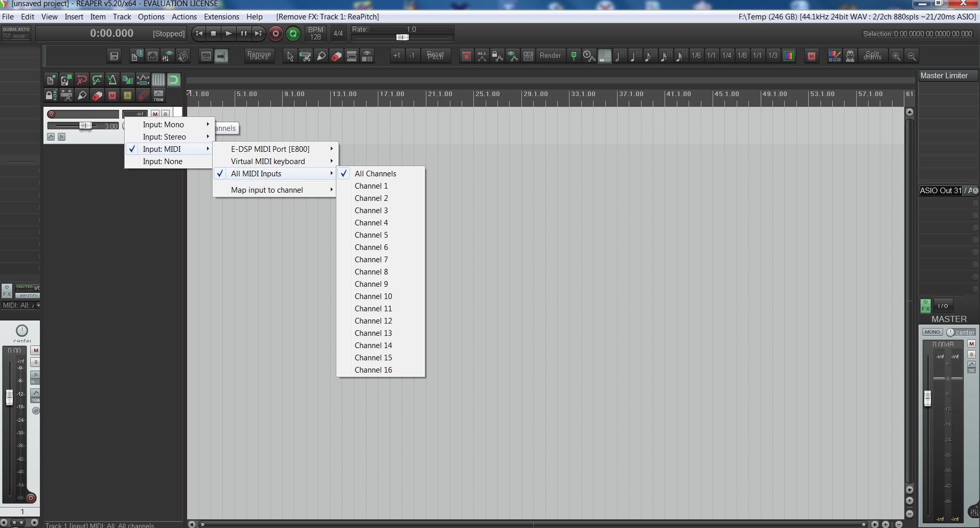The height and width of the screenshot is (528, 980).
Task: Toggle the metronome on or off
Action: 112,80
